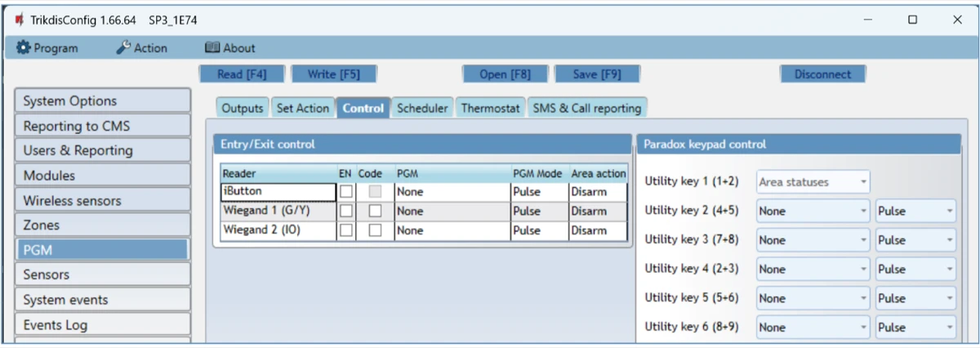Select Wireless sensors in the sidebar
The width and height of the screenshot is (980, 348).
tap(102, 200)
